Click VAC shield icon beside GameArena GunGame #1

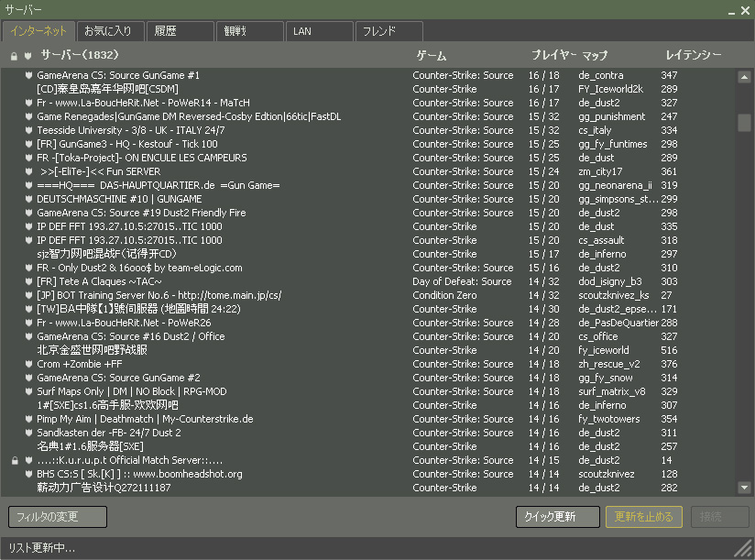tap(28, 75)
